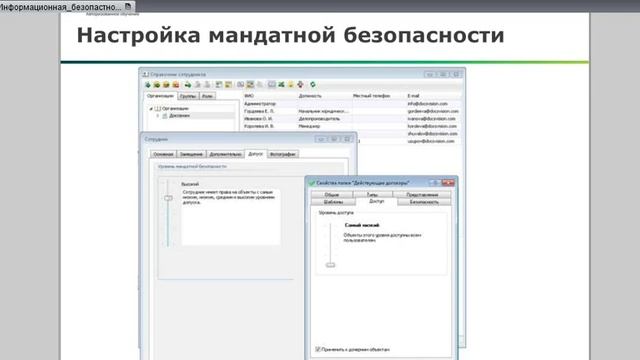Open the Типы tab in folder properties
Screen dimensions: 640x360
click(372, 195)
